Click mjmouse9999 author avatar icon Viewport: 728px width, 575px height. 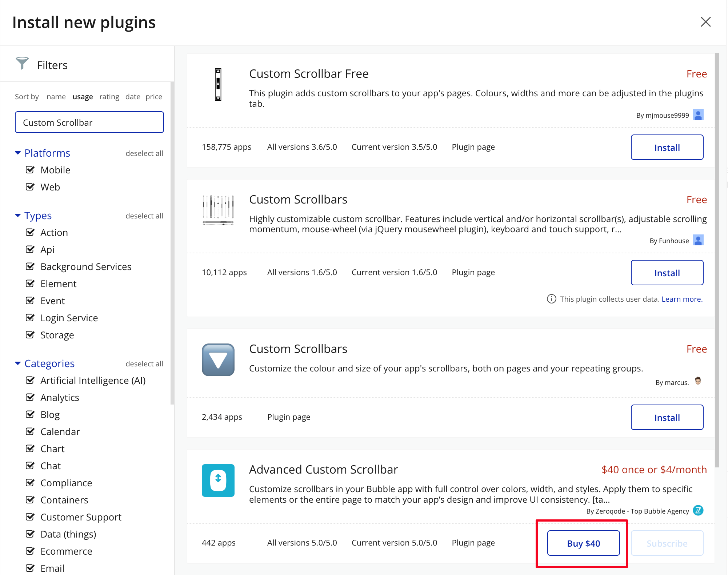698,115
